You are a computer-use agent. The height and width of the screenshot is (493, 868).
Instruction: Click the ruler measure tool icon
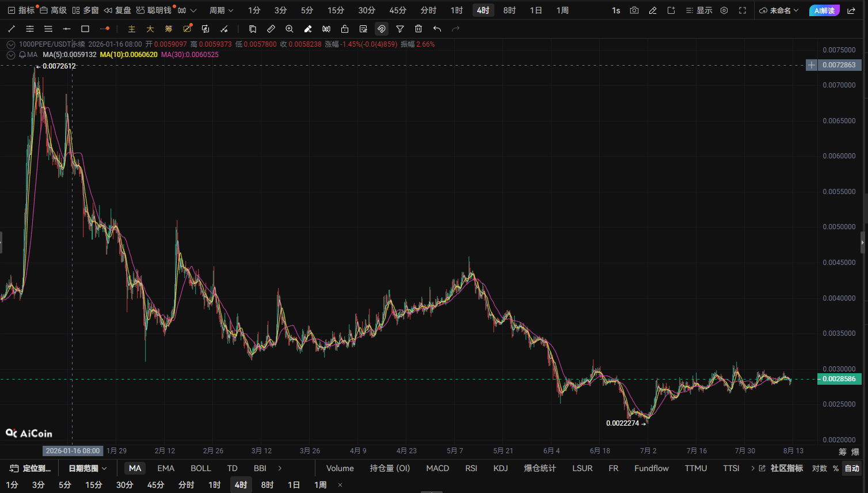pyautogui.click(x=271, y=29)
